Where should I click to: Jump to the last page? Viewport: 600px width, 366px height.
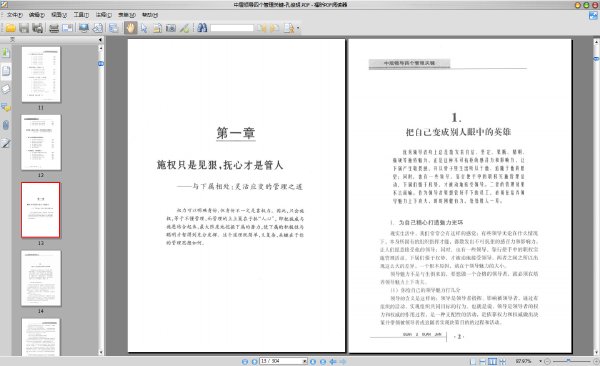click(x=323, y=361)
